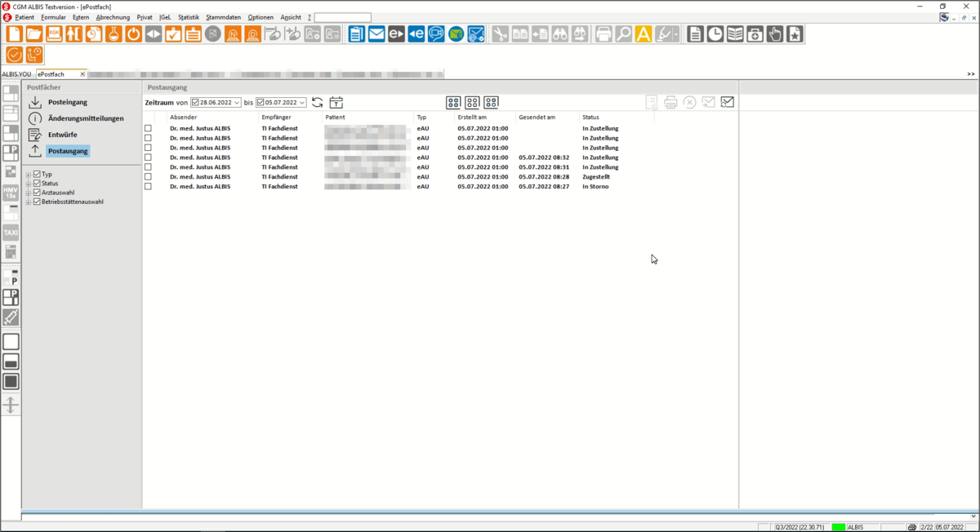Screen dimensions: 980x532
Task: Click the orange circled checkmark icon
Action: click(x=14, y=55)
